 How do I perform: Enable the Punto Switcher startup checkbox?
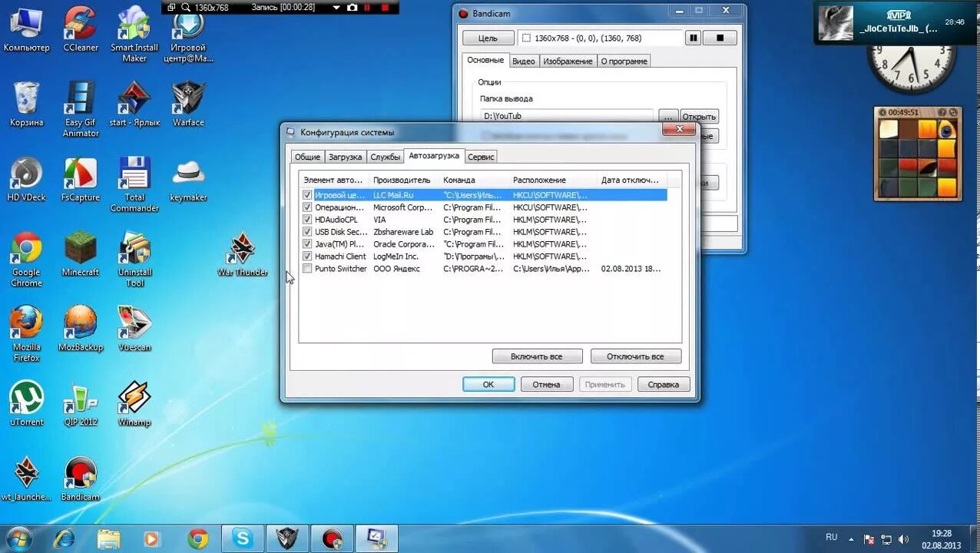pyautogui.click(x=307, y=269)
